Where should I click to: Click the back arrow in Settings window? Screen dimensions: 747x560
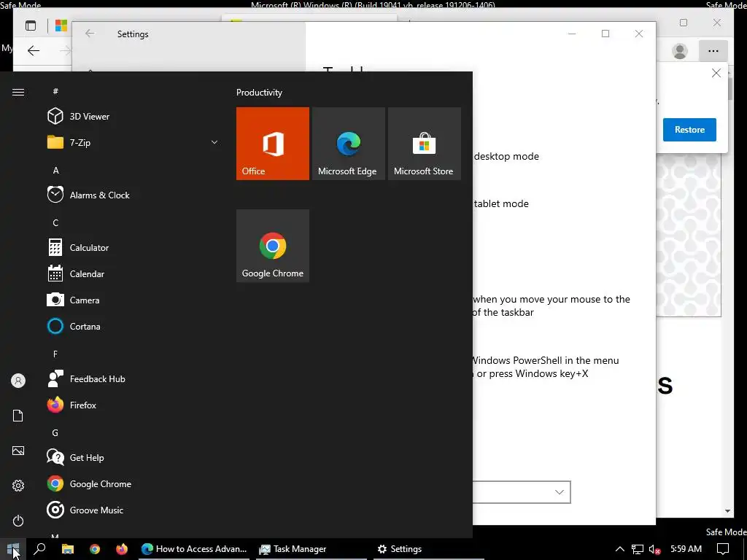[x=90, y=34]
